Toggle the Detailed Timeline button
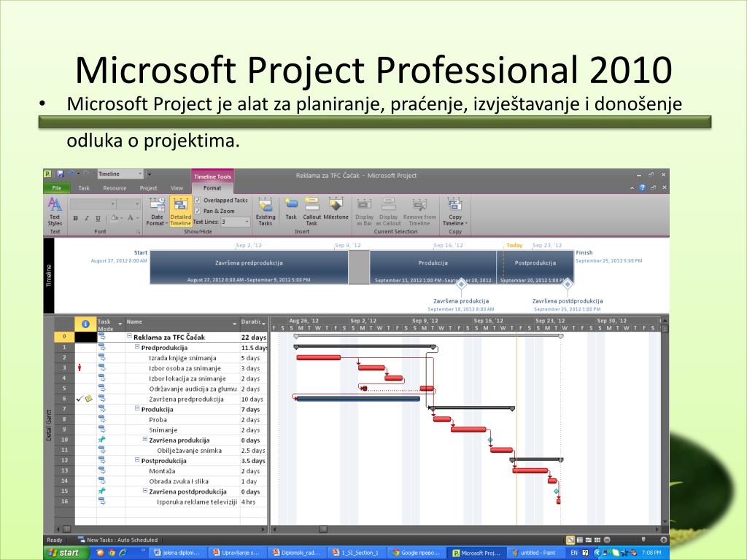 point(181,211)
